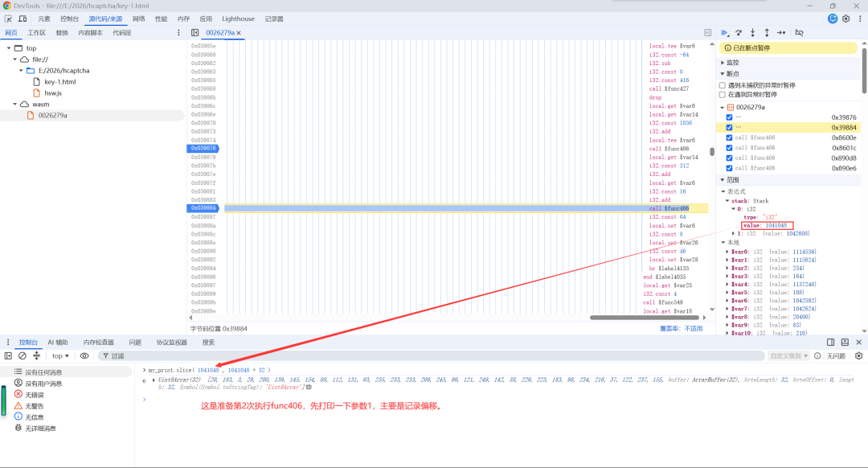
Task: Open the 自定义级别 log level dropdown
Action: pos(789,355)
